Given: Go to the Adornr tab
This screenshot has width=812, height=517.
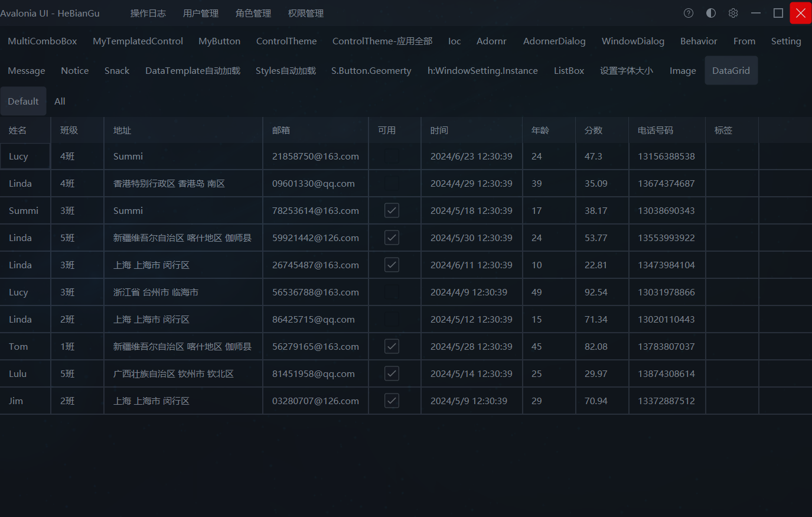Looking at the screenshot, I should pos(491,41).
